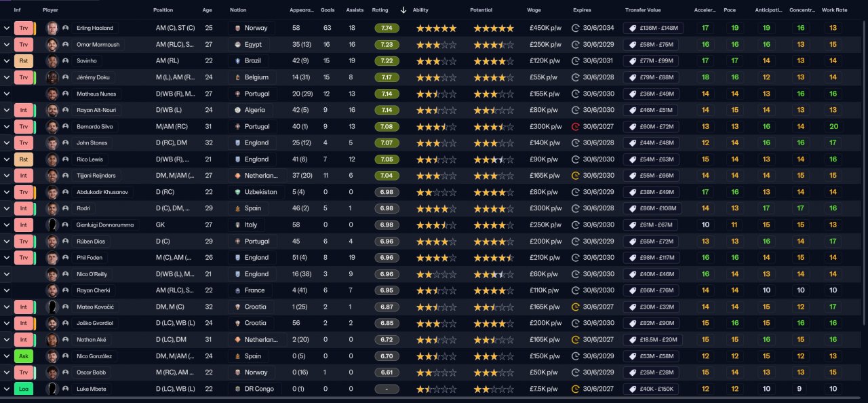
Task: Click the price tag icon in Savinho's transfer value
Action: 633,61
